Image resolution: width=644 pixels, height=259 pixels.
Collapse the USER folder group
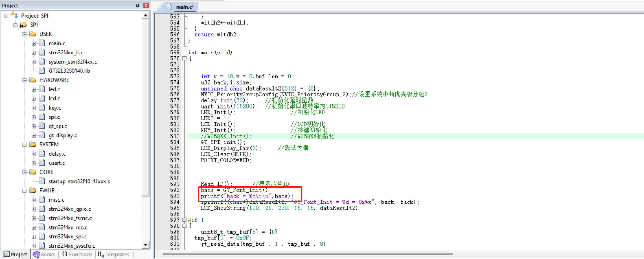point(25,34)
